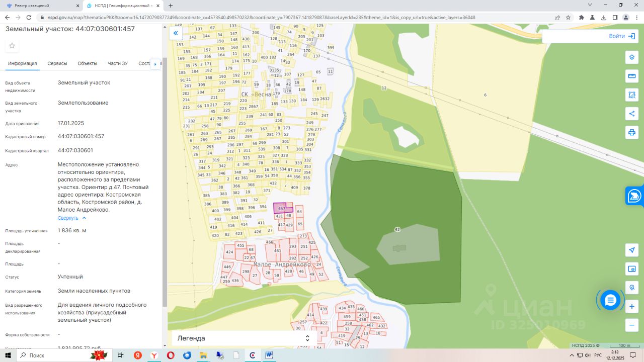The image size is (644, 362).
Task: Activate the area selection search tool
Action: (x=631, y=95)
